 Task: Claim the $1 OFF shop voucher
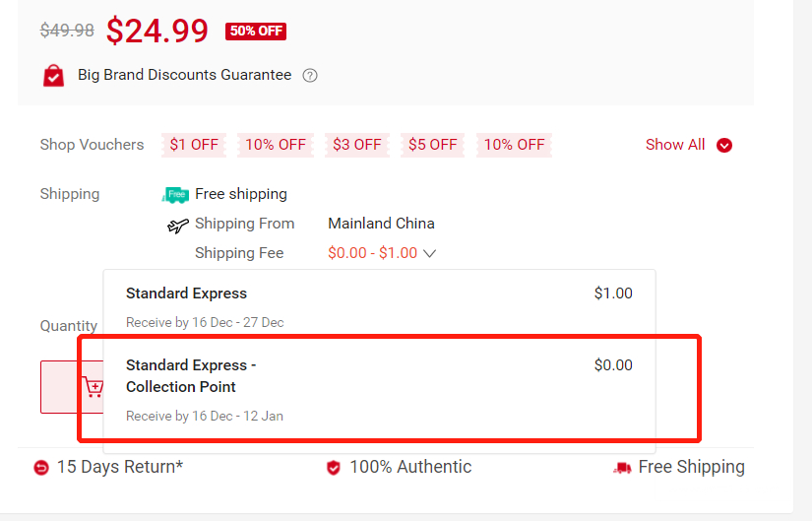194,145
